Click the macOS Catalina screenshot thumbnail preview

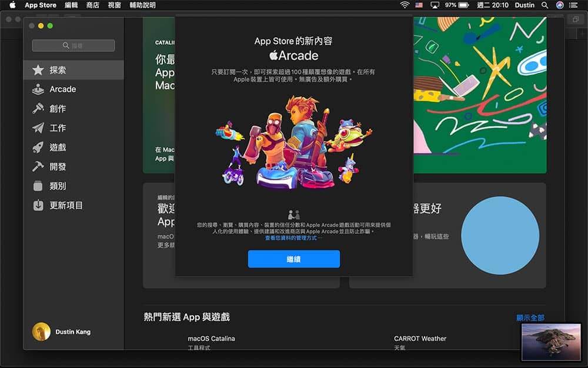click(552, 342)
